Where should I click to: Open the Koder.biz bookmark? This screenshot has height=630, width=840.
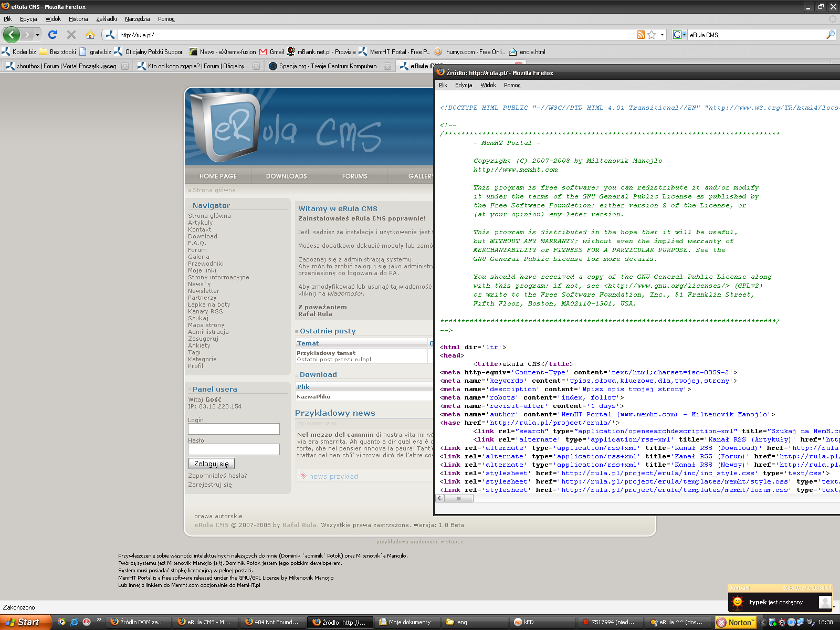[19, 52]
